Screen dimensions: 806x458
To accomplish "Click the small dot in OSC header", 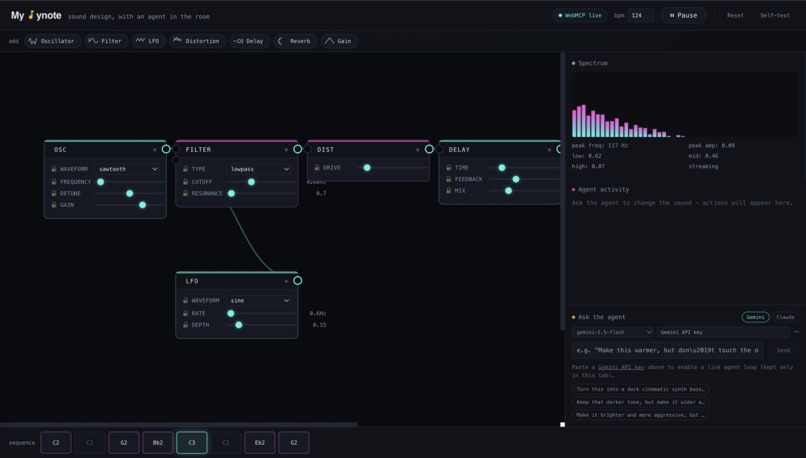I will (154, 150).
